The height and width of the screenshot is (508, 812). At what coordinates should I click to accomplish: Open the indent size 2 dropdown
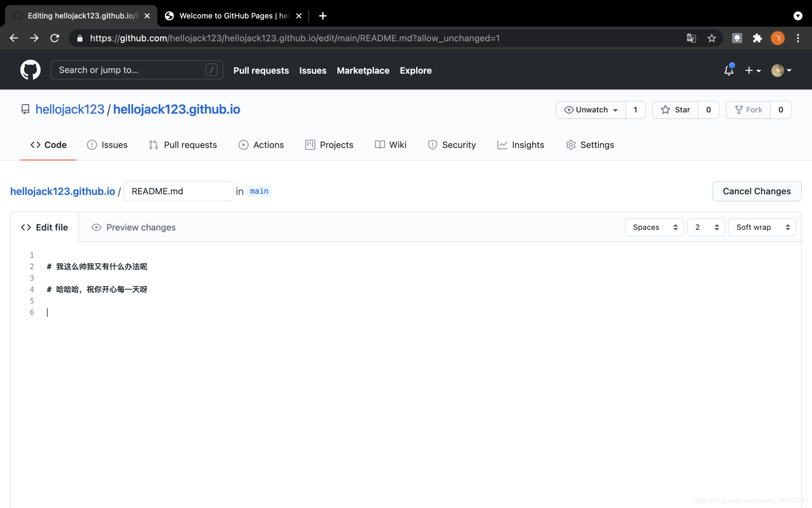pos(706,227)
